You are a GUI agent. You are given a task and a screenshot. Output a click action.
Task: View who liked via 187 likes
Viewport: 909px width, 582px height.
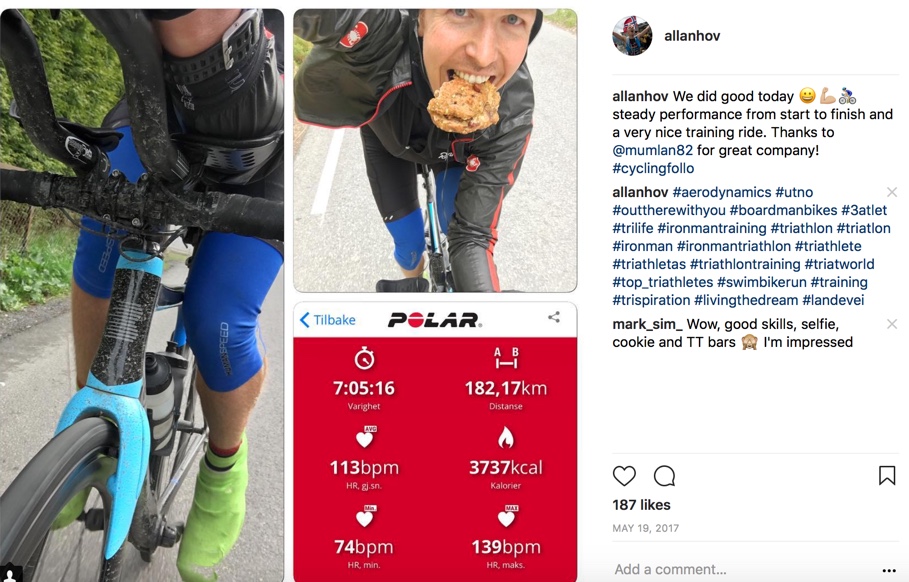(x=641, y=505)
